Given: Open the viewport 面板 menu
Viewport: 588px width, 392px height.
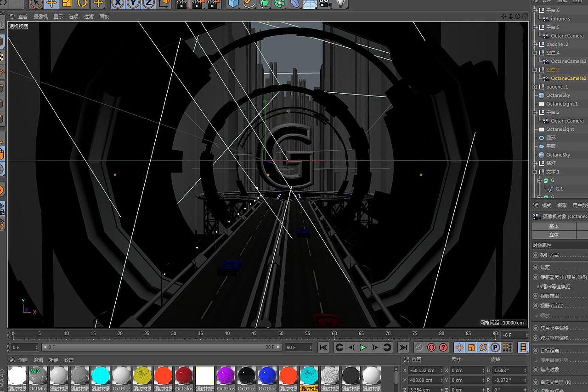Looking at the screenshot, I should point(104,17).
